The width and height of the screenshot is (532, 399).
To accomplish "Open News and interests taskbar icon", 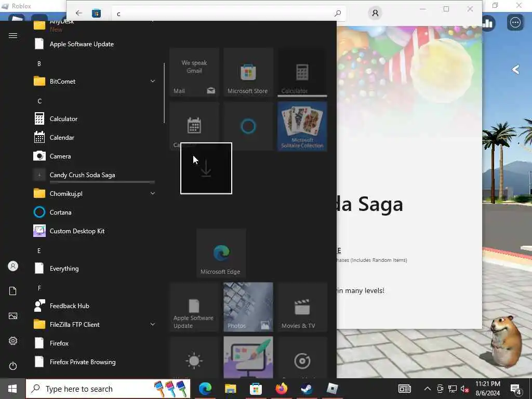I will coord(405,389).
